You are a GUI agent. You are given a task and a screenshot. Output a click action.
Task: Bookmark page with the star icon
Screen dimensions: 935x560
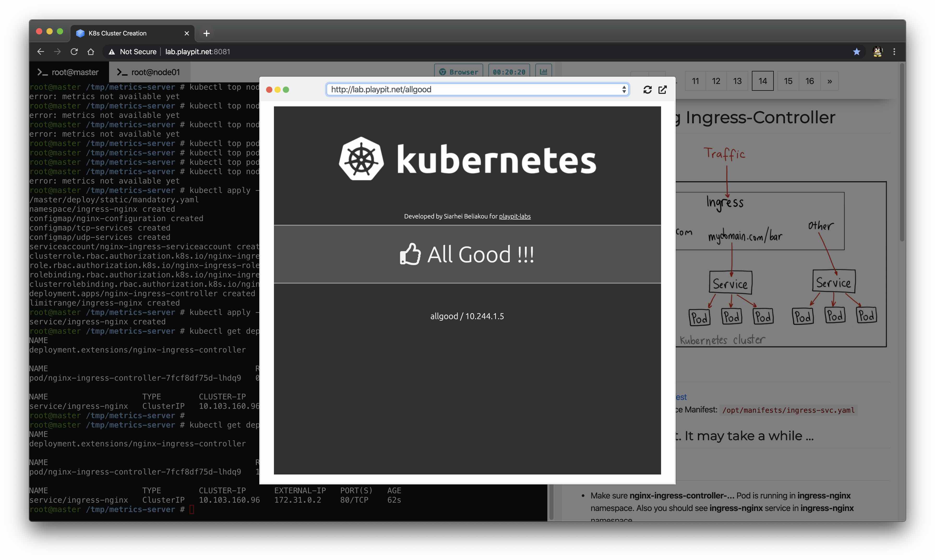click(x=856, y=52)
